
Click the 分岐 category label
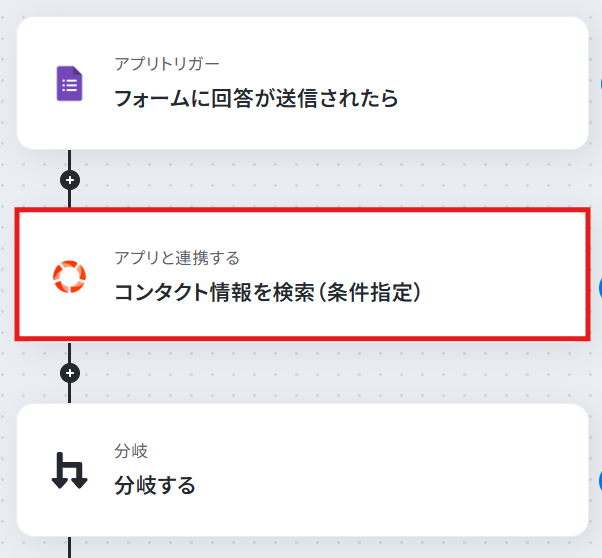131,451
